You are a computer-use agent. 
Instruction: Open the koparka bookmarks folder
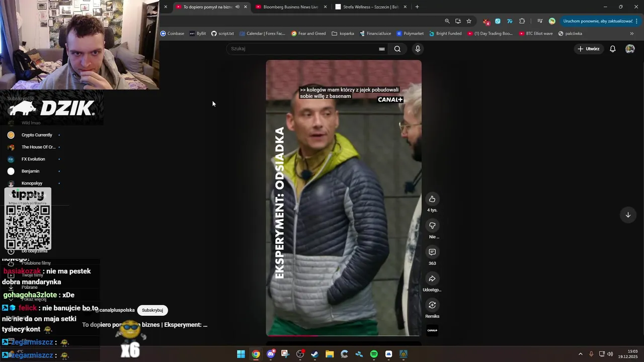click(343, 34)
